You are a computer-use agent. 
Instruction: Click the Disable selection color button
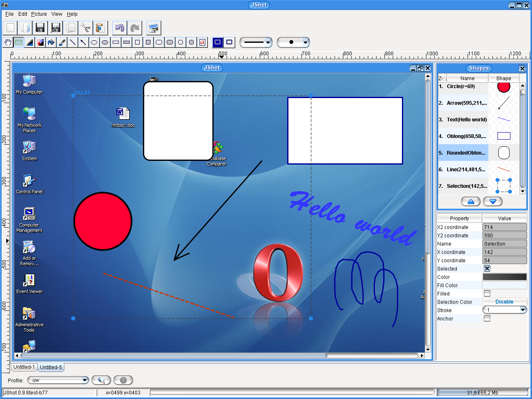tap(504, 302)
